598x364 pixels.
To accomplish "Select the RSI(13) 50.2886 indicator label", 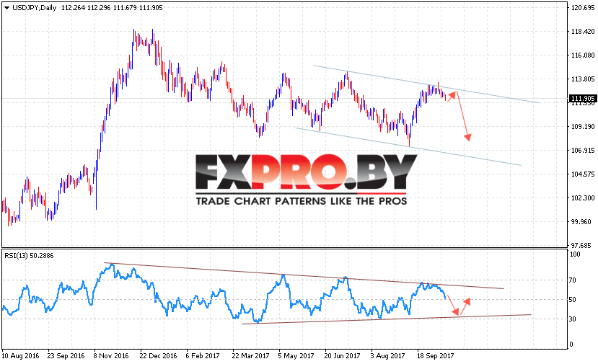I will pos(29,256).
